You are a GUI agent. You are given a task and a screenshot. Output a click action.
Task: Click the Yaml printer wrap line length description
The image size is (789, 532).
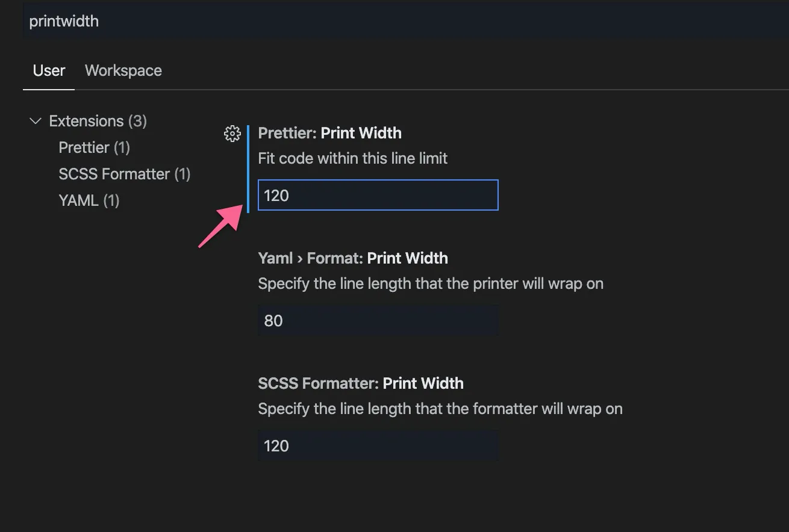(430, 283)
